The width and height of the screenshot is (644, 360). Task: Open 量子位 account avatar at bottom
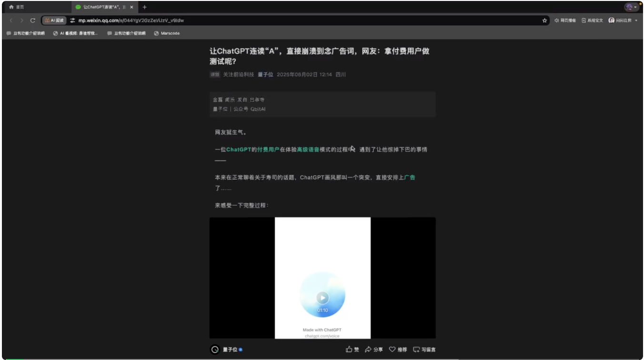pyautogui.click(x=215, y=350)
